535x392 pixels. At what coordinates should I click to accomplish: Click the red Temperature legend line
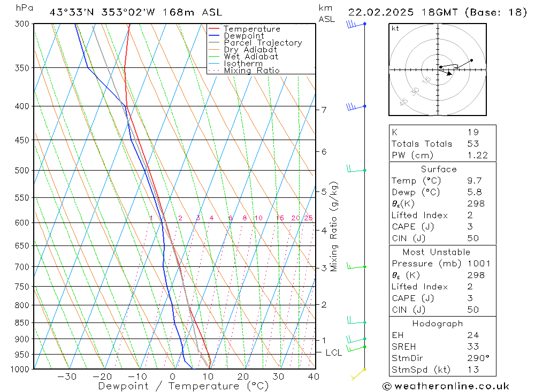(214, 29)
